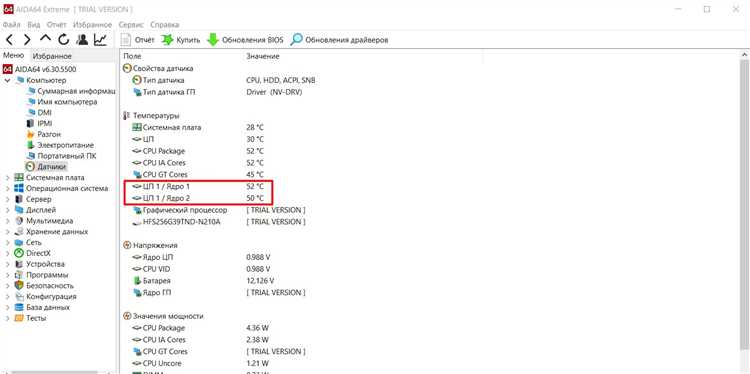
Task: Expand the Операционная система node
Action: [7, 188]
